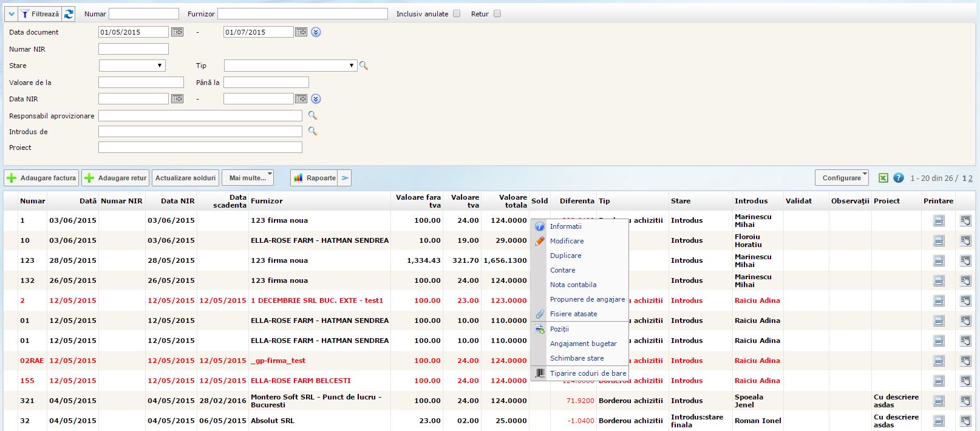The image size is (980, 431).
Task: Click print icon for invoice number 1
Action: (x=939, y=220)
